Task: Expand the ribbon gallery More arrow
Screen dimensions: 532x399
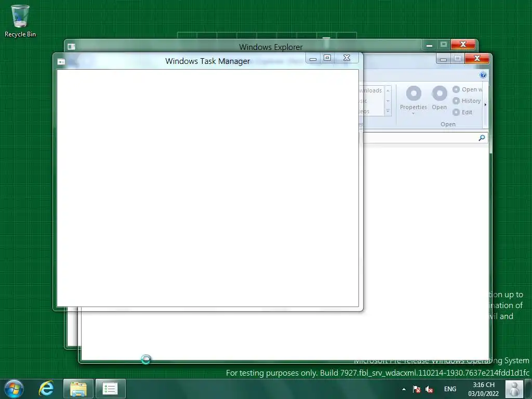Action: point(388,111)
